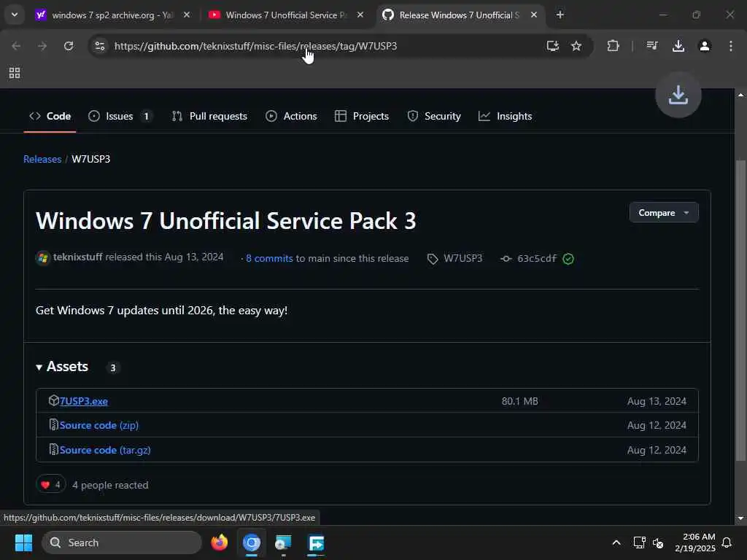Switch to the Yahoo search tab
This screenshot has width=747, height=560.
click(113, 15)
